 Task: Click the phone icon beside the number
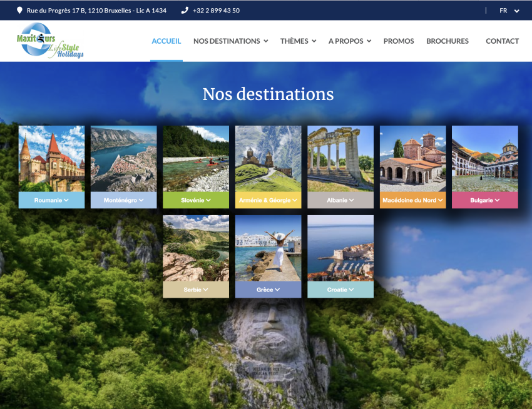(x=185, y=11)
